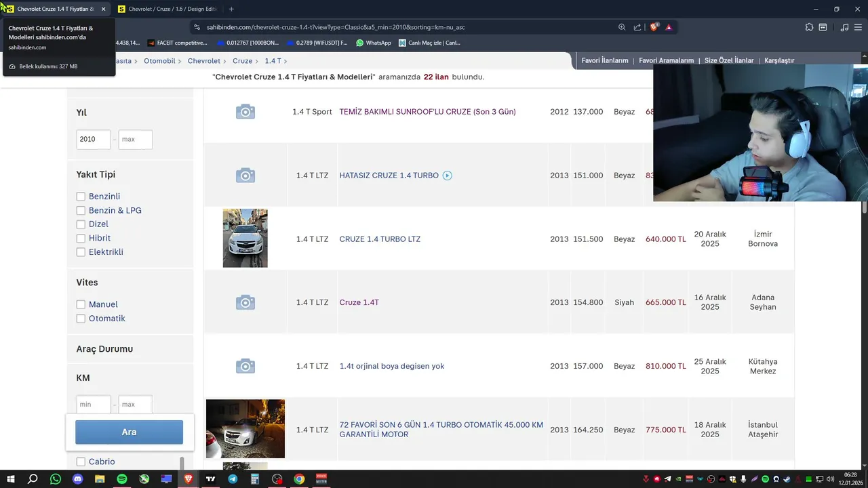Click the media control music note icon
Viewport: 868px width, 488px height.
click(x=844, y=27)
